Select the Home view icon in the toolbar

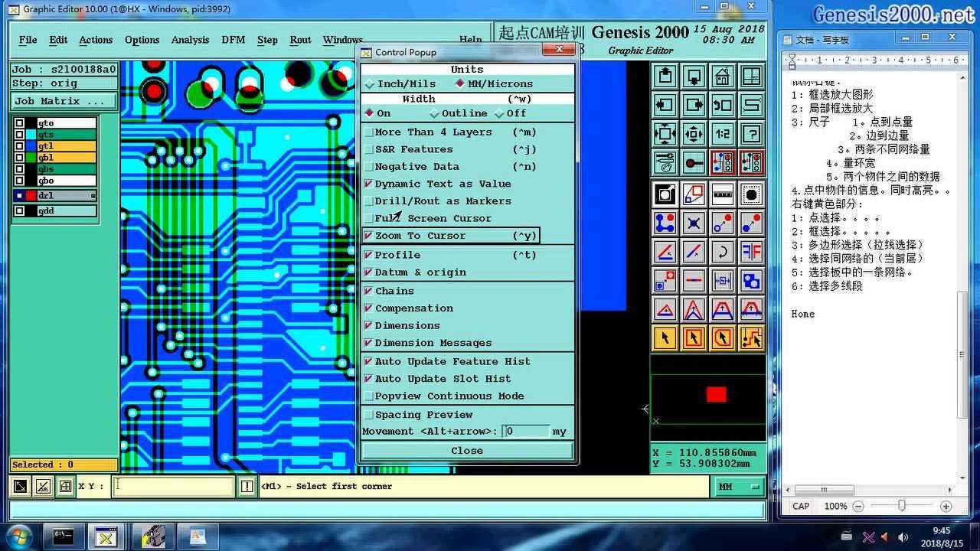click(x=720, y=76)
